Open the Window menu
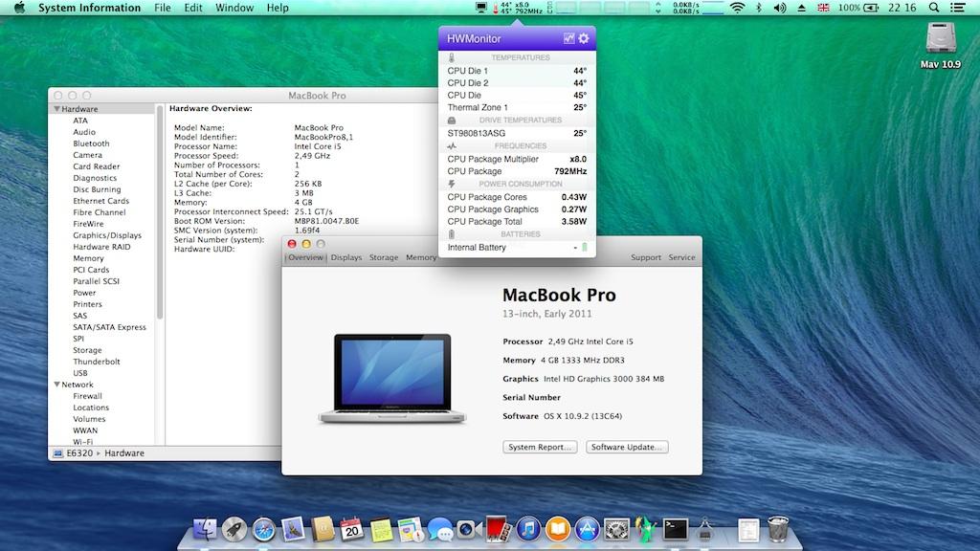The image size is (980, 551). (x=234, y=8)
